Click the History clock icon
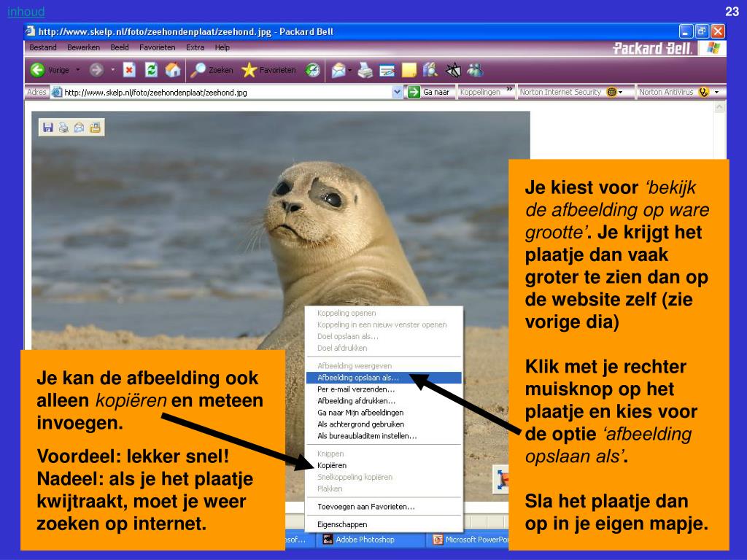Screen dimensions: 747x560 tap(312, 70)
